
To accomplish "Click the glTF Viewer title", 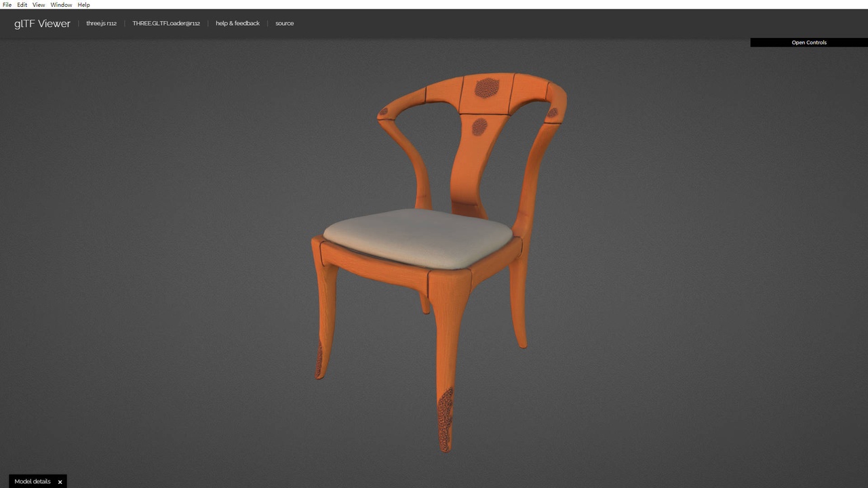I will [x=42, y=24].
